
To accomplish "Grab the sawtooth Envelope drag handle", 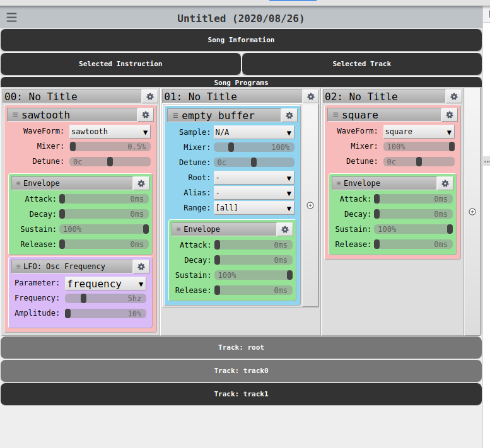I will [18, 183].
